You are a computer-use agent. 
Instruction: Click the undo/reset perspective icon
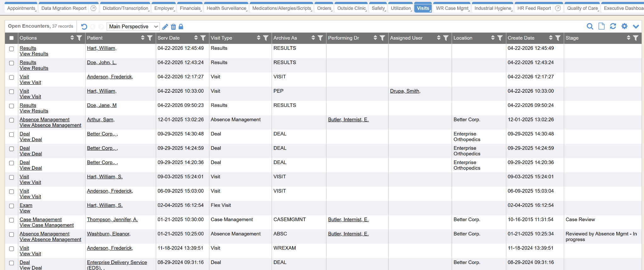coord(84,27)
